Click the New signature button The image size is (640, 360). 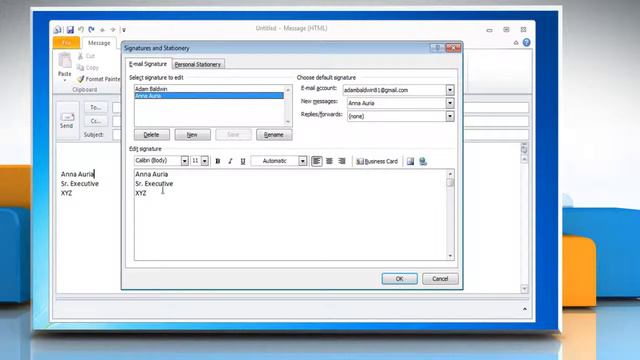pos(192,135)
